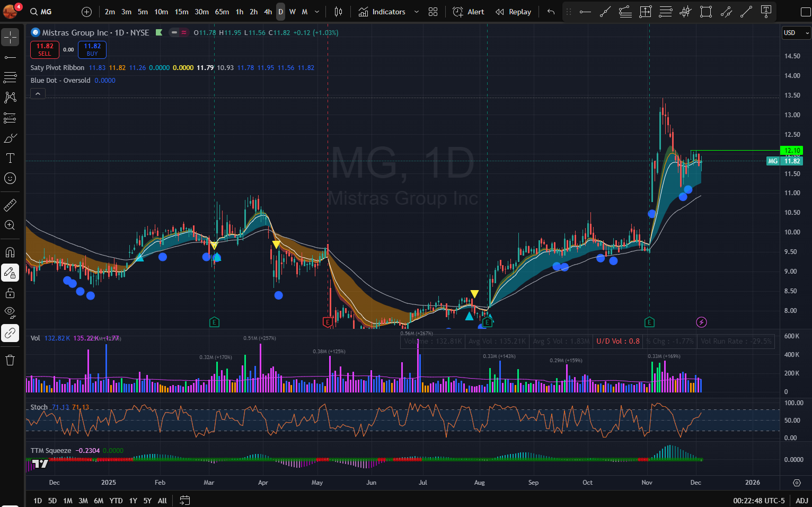Select the crosshair cursor tool
This screenshot has width=812, height=507.
(10, 37)
